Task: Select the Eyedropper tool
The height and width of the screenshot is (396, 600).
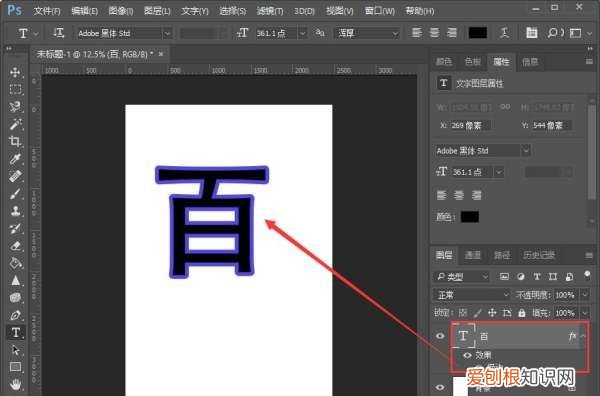Action: (x=15, y=159)
